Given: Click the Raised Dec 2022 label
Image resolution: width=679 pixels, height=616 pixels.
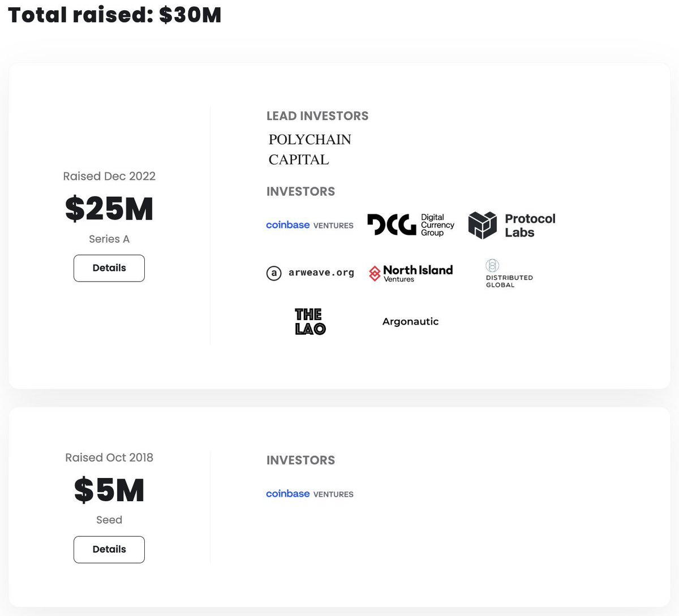Looking at the screenshot, I should 109,176.
